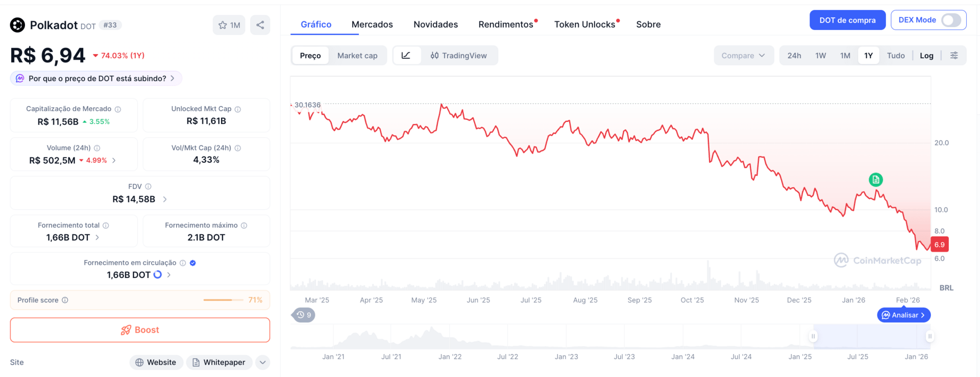This screenshot has height=377, width=980.
Task: Set chart range to Tudo
Action: pyautogui.click(x=896, y=56)
